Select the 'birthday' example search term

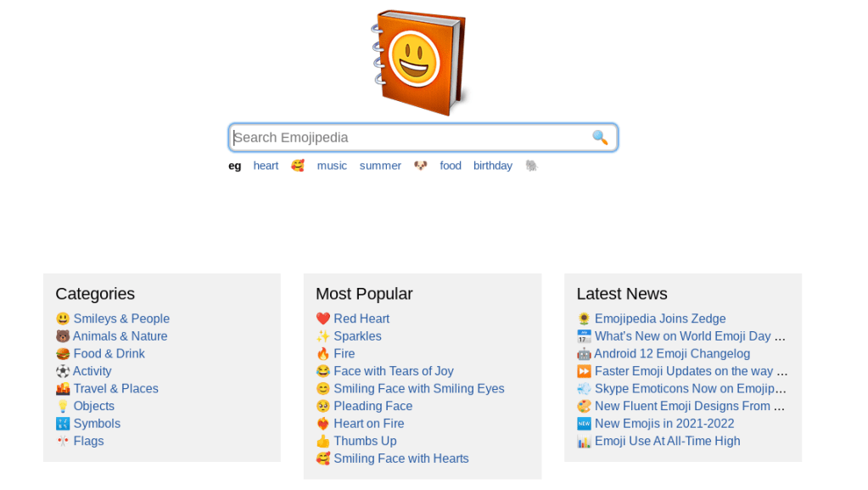(493, 166)
